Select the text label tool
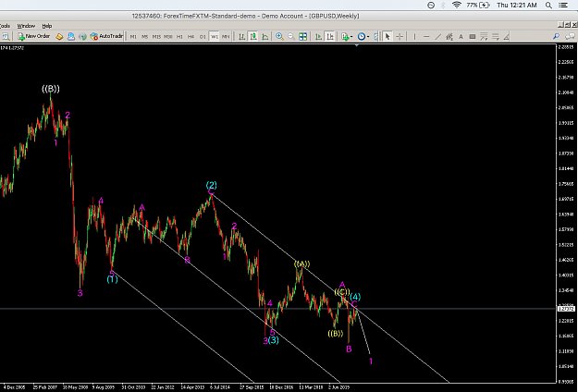 point(473,36)
